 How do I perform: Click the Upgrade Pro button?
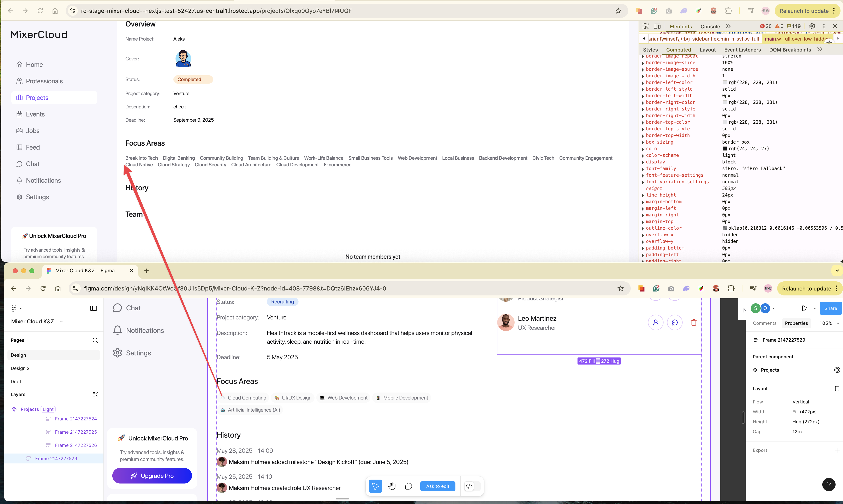[x=152, y=475]
